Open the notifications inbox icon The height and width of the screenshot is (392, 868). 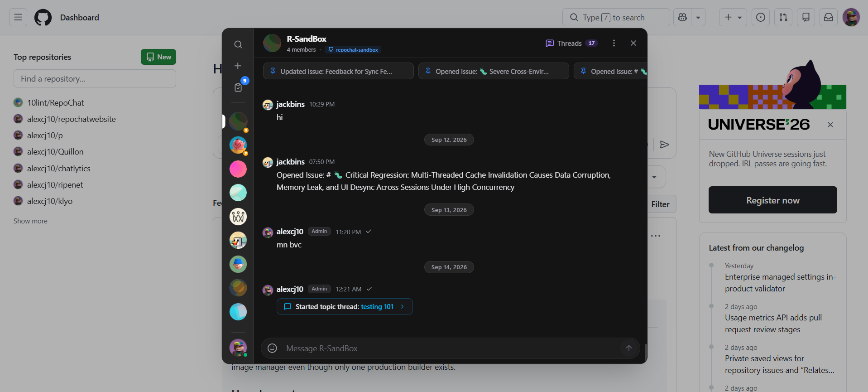coord(829,17)
